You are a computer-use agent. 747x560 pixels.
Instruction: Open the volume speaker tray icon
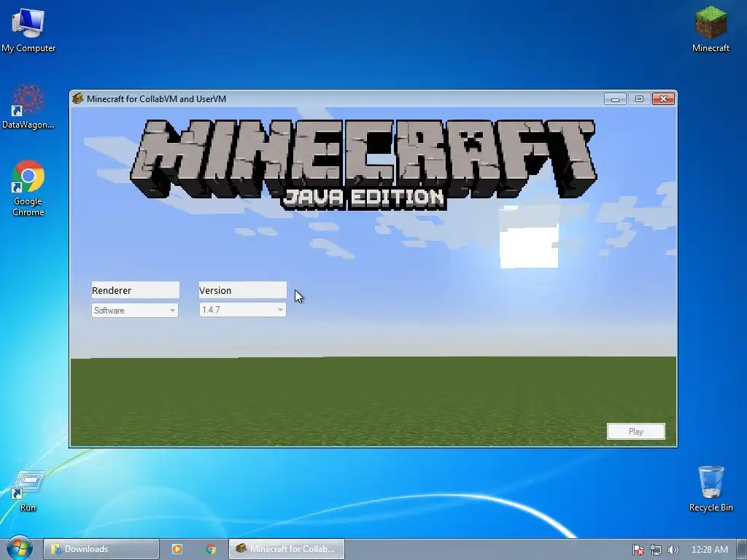point(673,550)
